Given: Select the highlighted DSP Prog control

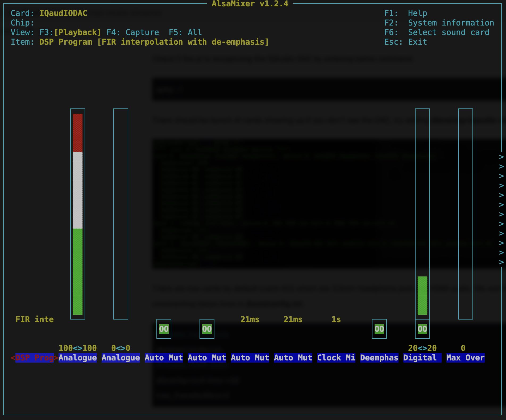Looking at the screenshot, I should (35, 358).
